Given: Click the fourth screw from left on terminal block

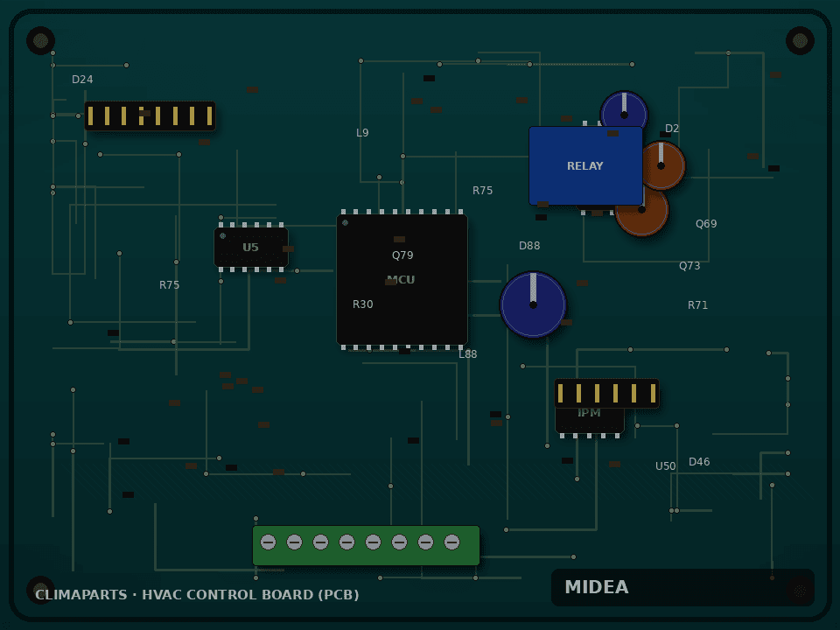Looking at the screenshot, I should pos(346,542).
